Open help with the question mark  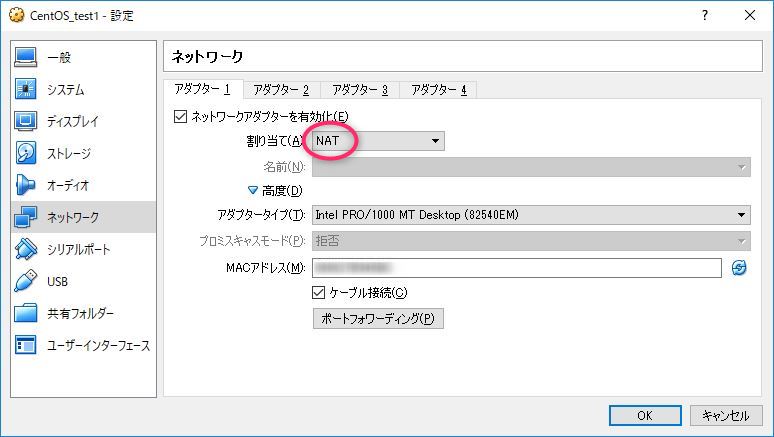(x=705, y=15)
